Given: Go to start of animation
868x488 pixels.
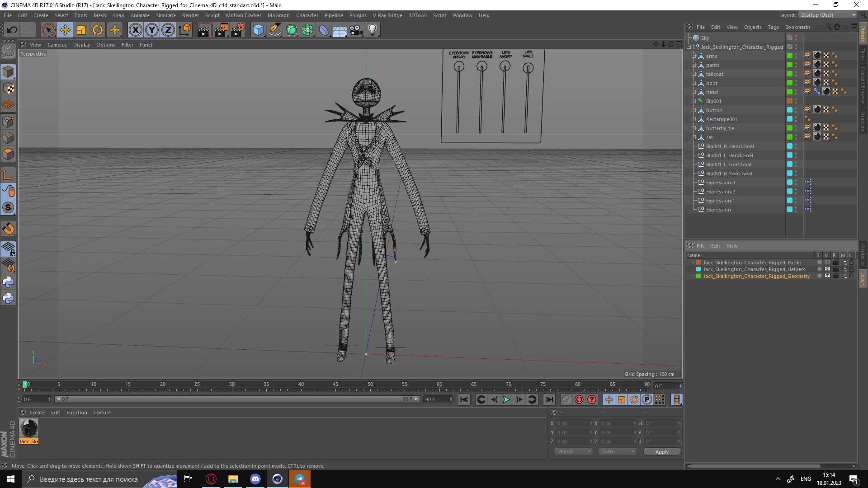Looking at the screenshot, I should point(464,399).
